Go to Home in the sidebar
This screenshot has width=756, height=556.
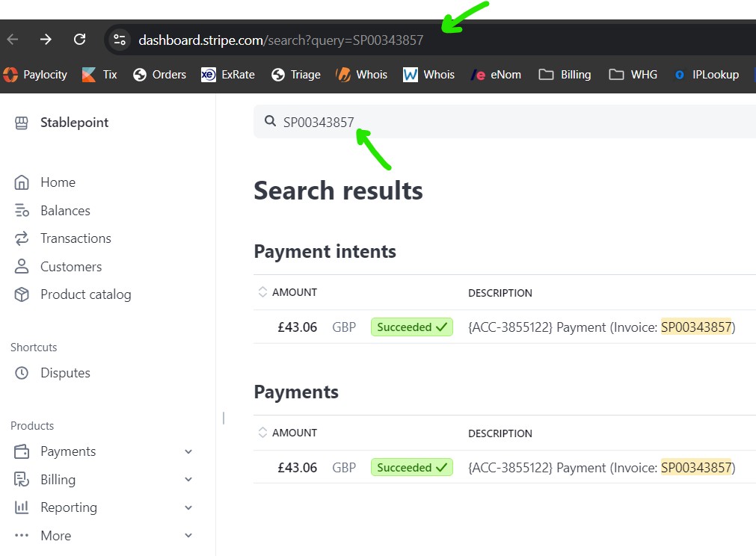coord(58,182)
